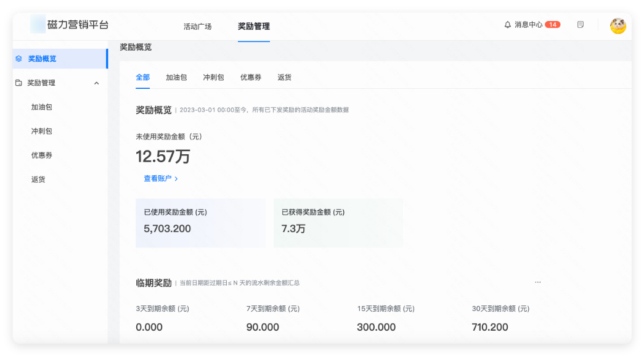Click the stacked layers icon beside 奖励概览
The image size is (644, 356).
(x=20, y=59)
